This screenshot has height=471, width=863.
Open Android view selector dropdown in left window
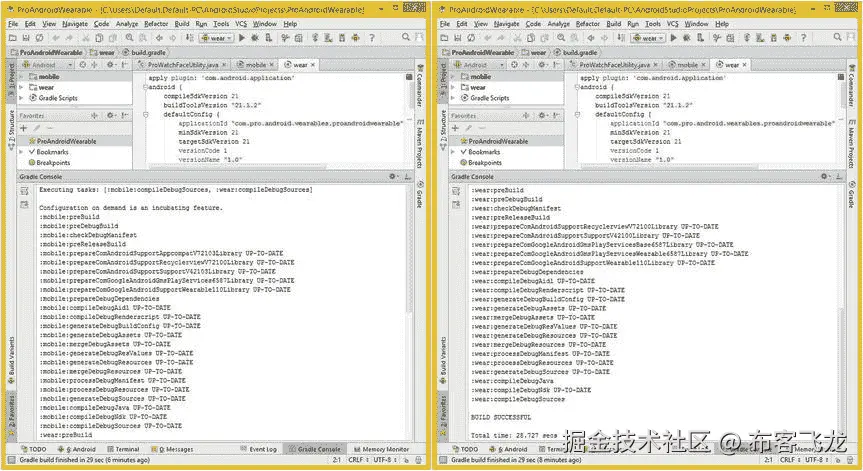[x=47, y=65]
